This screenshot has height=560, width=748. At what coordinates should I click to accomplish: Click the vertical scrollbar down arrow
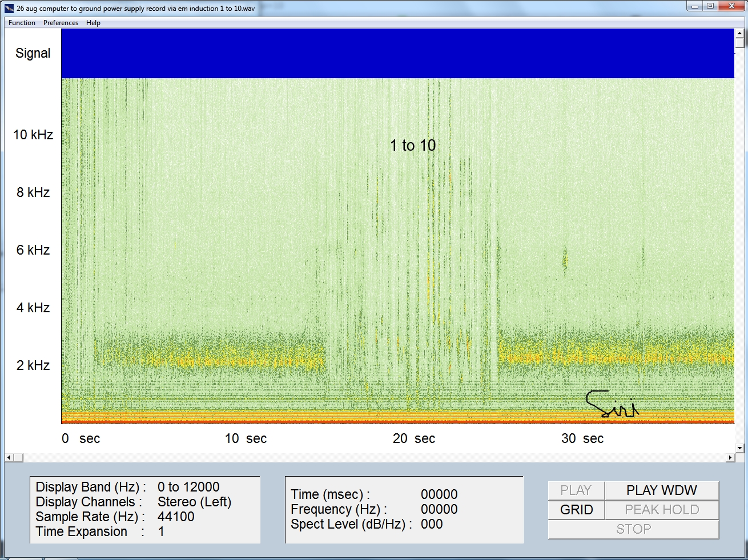(739, 449)
